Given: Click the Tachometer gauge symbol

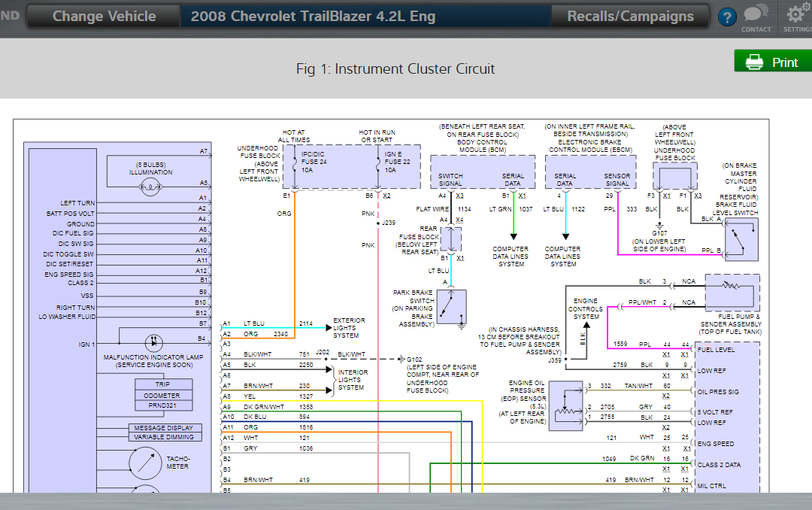Looking at the screenshot, I should pos(146,463).
